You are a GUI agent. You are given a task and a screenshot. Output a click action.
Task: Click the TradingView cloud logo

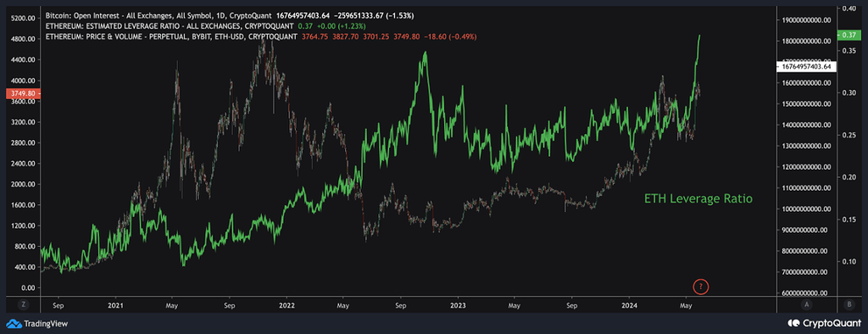click(x=13, y=323)
